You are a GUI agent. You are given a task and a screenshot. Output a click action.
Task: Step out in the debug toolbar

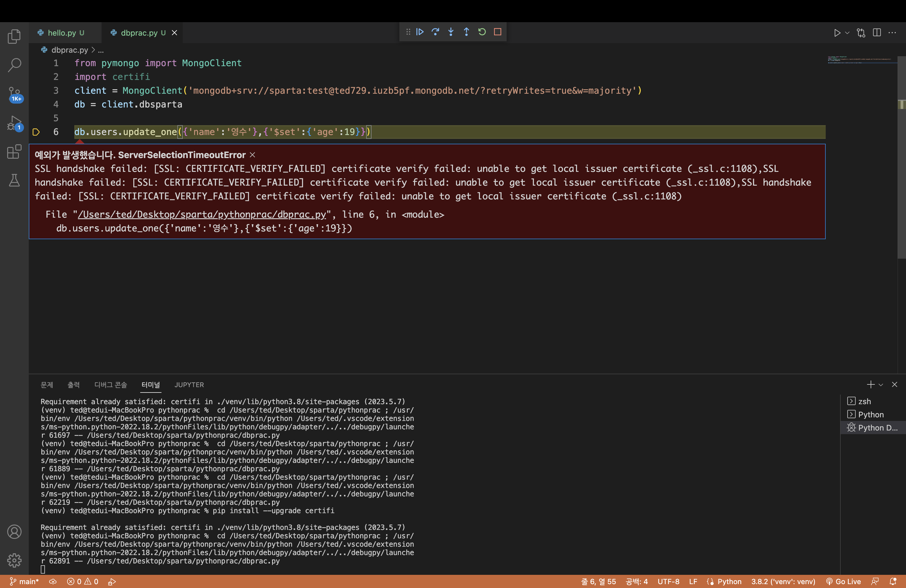coord(466,32)
